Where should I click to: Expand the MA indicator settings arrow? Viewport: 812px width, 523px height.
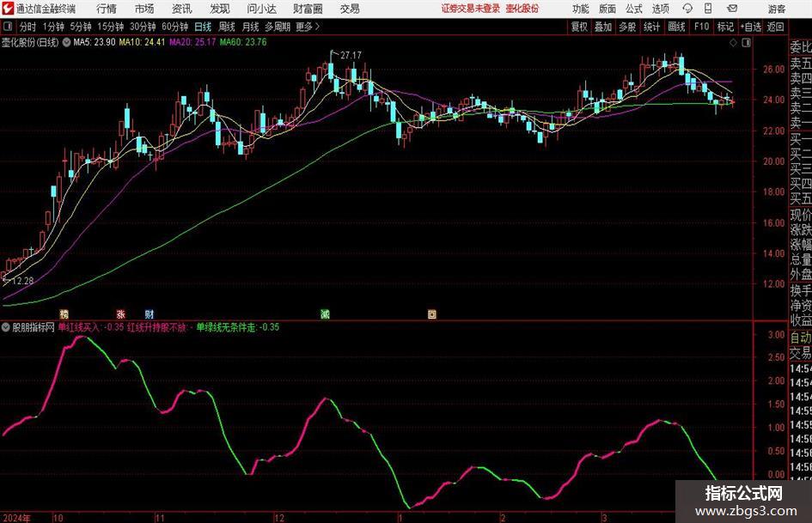66,42
